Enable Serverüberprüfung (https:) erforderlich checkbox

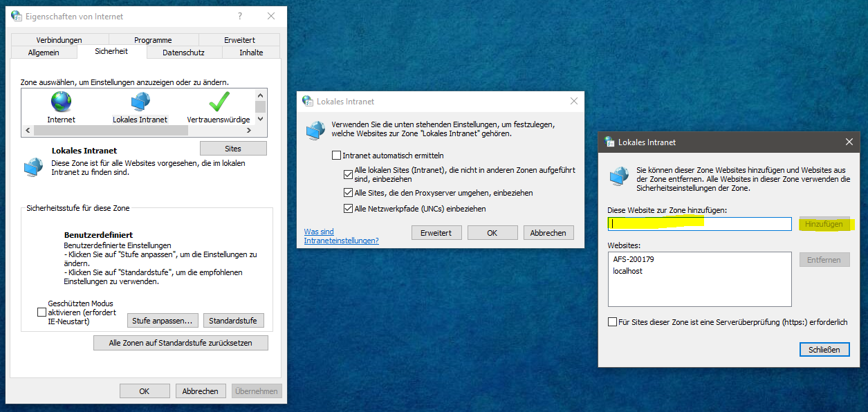[612, 321]
